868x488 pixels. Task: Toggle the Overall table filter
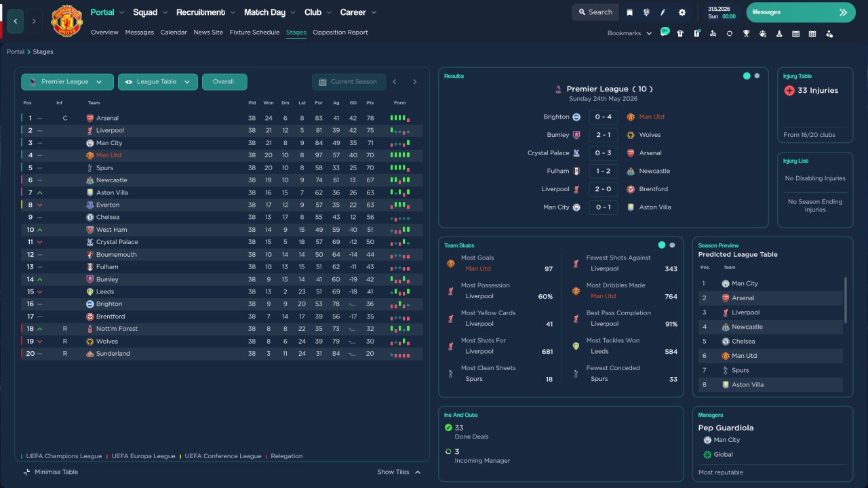[x=224, y=82]
